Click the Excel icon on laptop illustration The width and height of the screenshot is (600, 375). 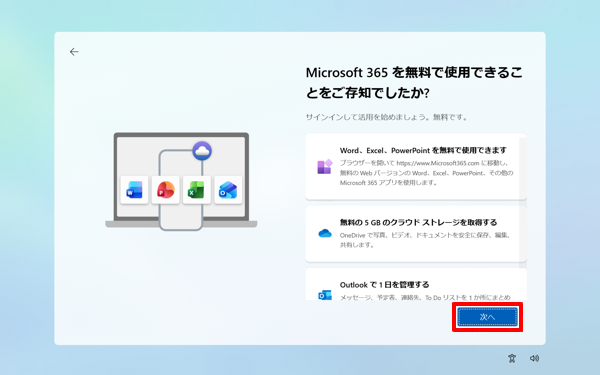click(197, 190)
